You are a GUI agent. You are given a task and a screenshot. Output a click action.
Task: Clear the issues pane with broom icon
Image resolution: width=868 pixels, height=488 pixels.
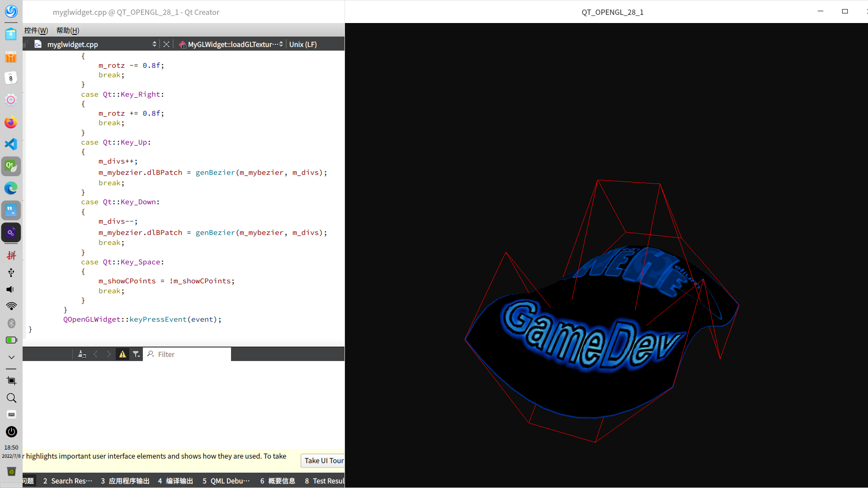[82, 355]
